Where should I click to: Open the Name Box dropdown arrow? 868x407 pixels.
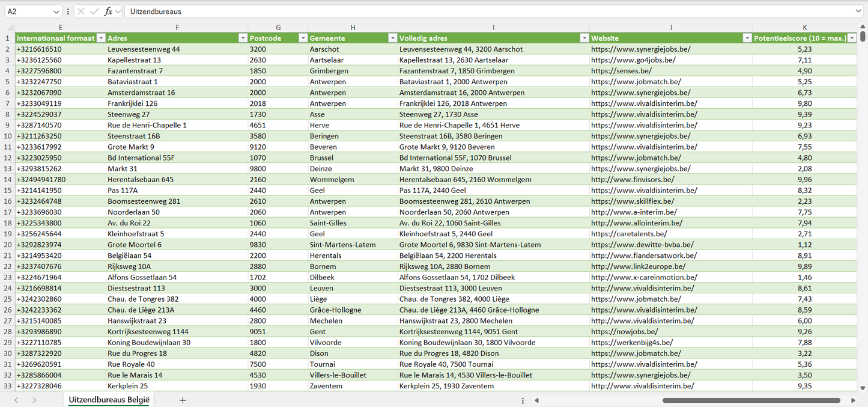coord(56,11)
